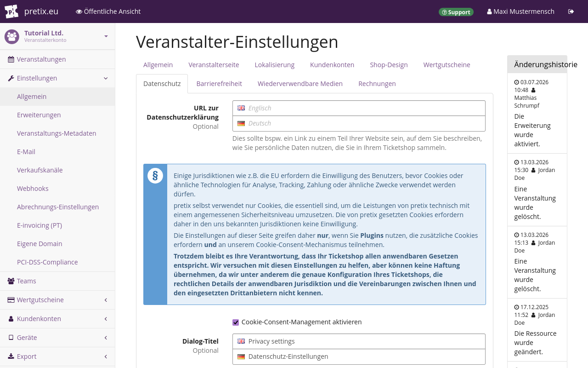
Task: Click the download icon beside Export
Action: [x=11, y=356]
